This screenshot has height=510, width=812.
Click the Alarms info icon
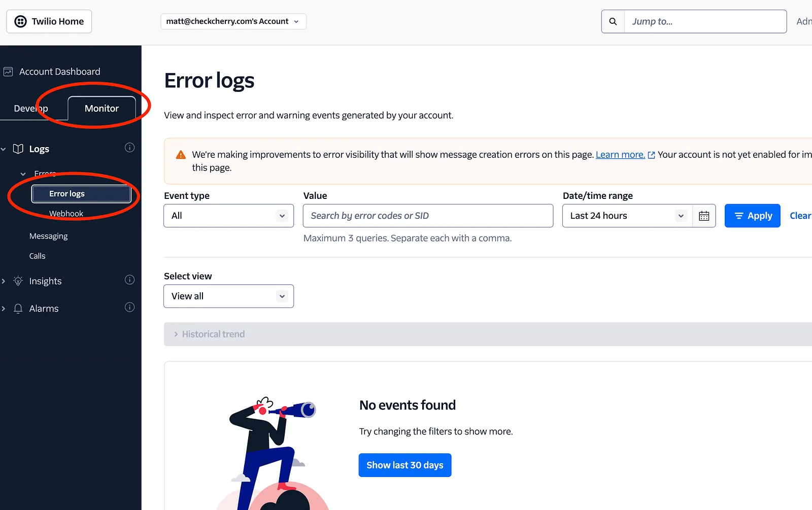click(x=130, y=307)
